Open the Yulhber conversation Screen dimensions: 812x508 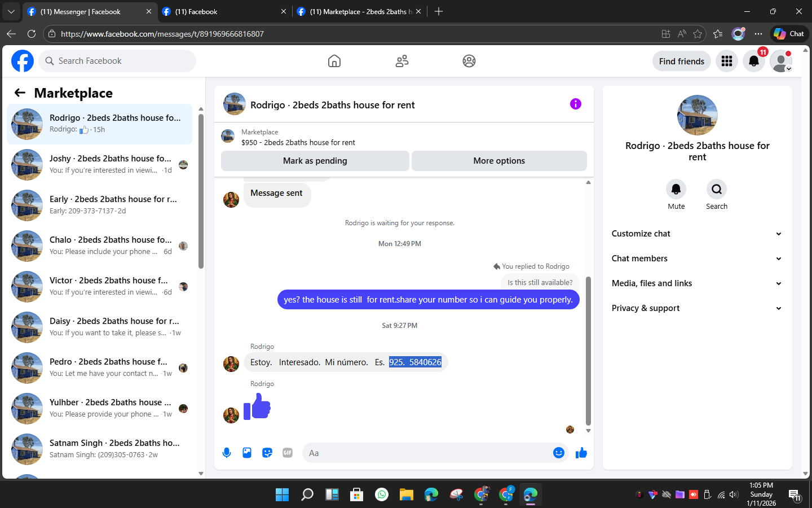pyautogui.click(x=99, y=409)
